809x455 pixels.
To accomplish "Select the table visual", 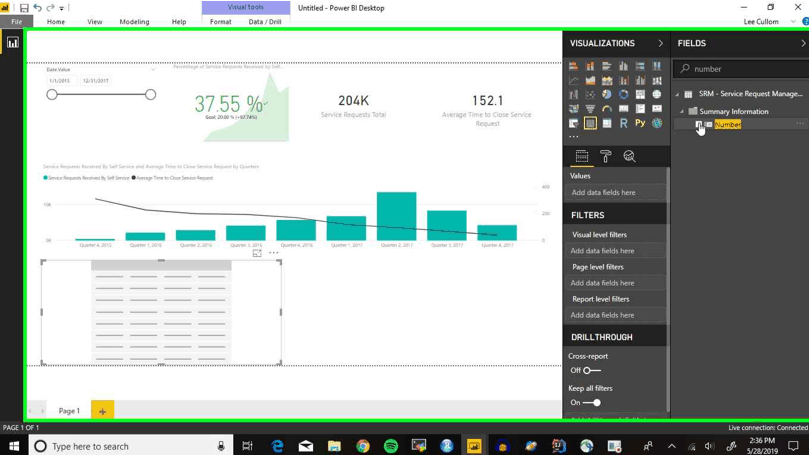I will coord(590,123).
